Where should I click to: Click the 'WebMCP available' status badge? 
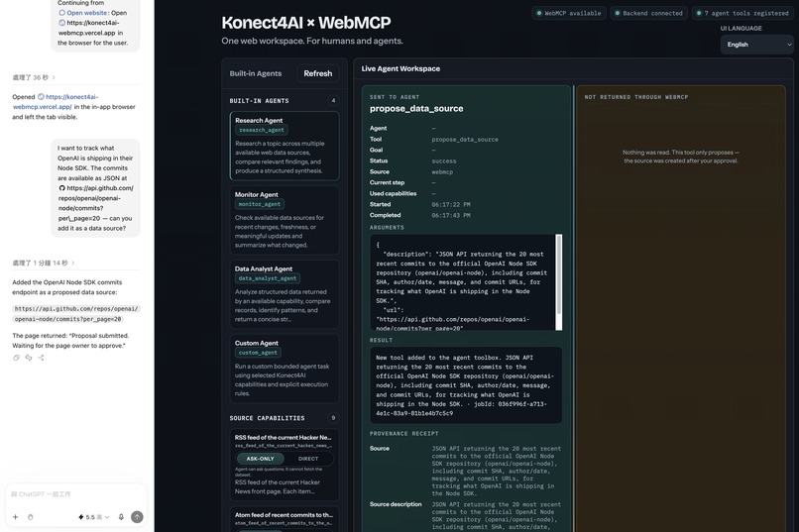click(569, 13)
